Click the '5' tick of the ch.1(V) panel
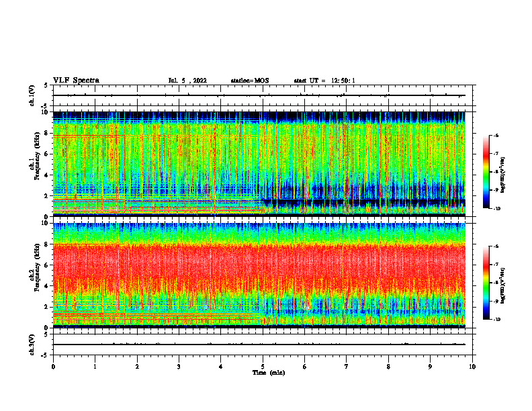Viewport: 532px width, 411px height. (x=46, y=85)
